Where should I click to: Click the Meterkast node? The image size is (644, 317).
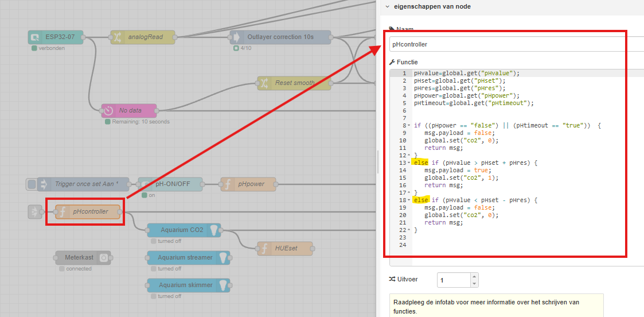[83, 258]
